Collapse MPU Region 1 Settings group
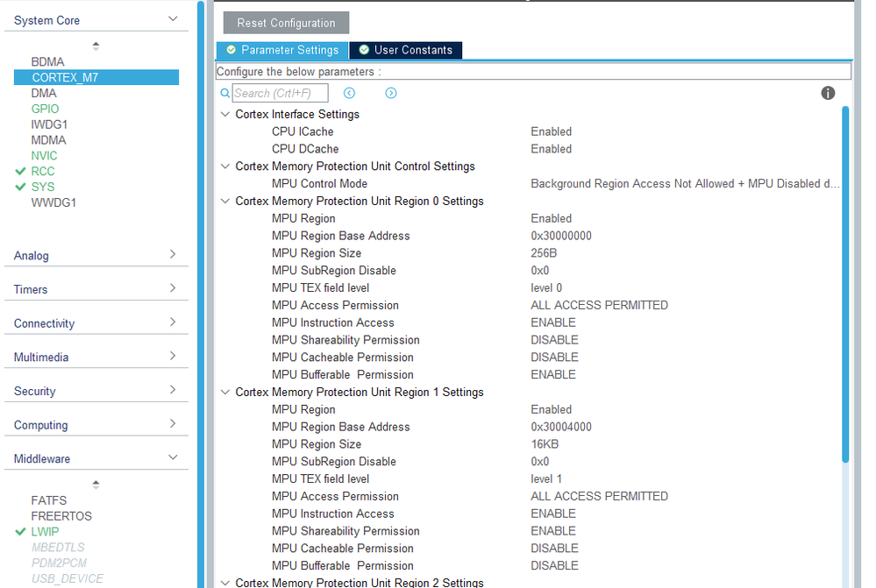 (225, 392)
